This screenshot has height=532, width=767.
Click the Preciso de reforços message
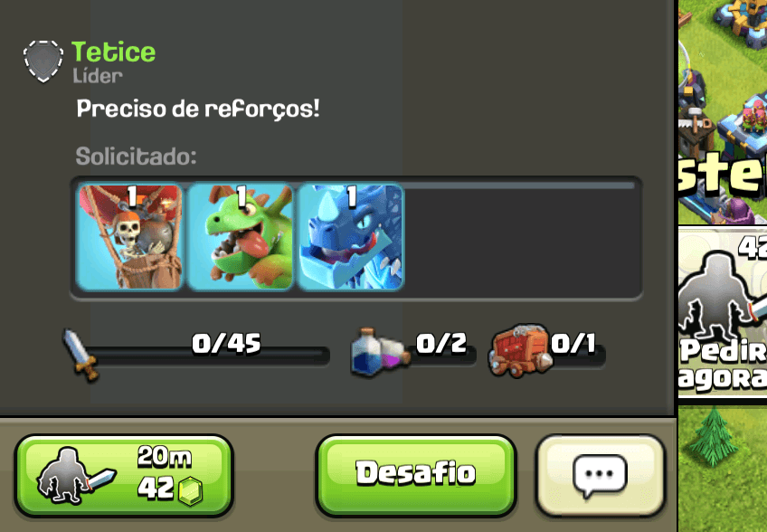(198, 109)
